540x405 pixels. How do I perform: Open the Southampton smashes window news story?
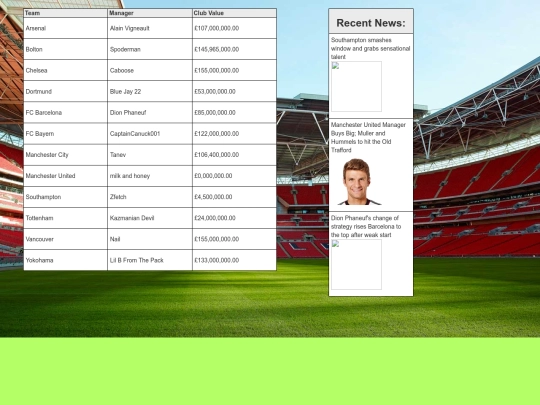coord(371,49)
